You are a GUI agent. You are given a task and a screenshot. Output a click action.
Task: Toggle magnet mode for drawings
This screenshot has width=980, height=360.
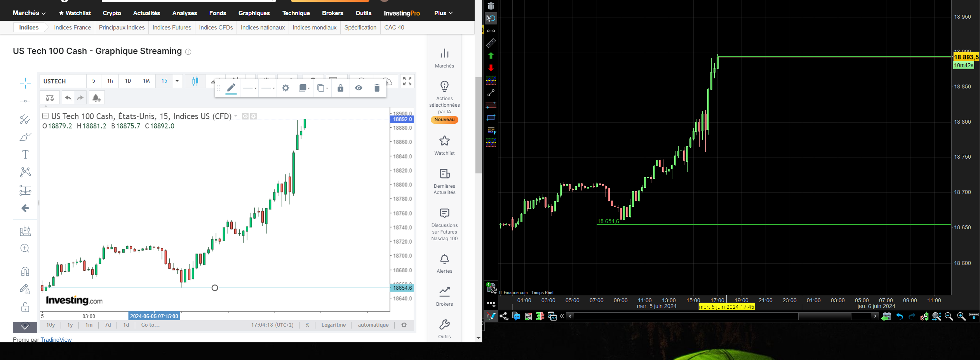pyautogui.click(x=25, y=271)
